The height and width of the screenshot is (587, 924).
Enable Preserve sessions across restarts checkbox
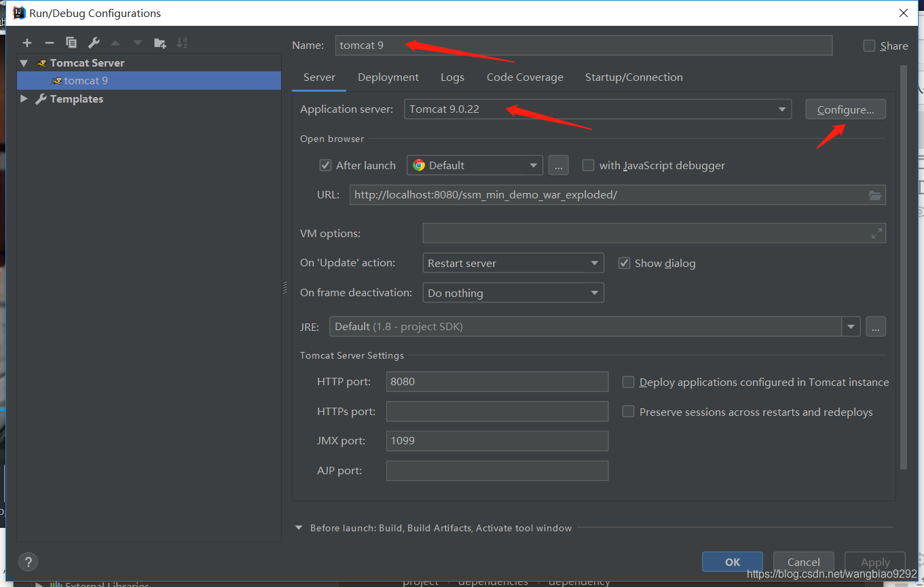pyautogui.click(x=628, y=412)
